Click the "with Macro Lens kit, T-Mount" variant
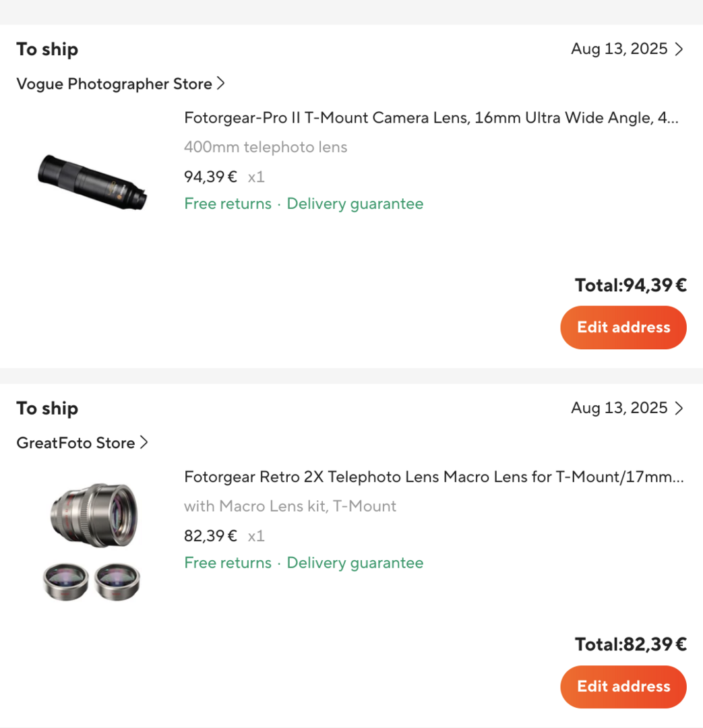Screen dimensions: 703x728 click(x=290, y=507)
